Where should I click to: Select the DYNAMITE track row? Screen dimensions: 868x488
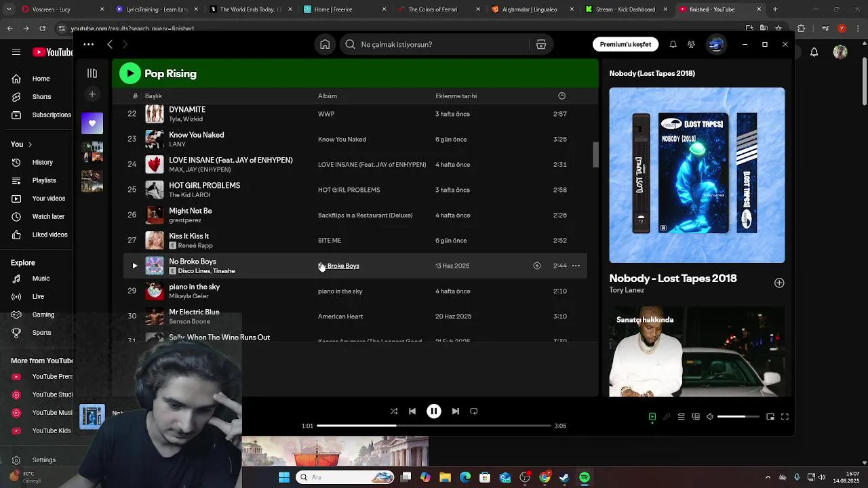pos(355,114)
